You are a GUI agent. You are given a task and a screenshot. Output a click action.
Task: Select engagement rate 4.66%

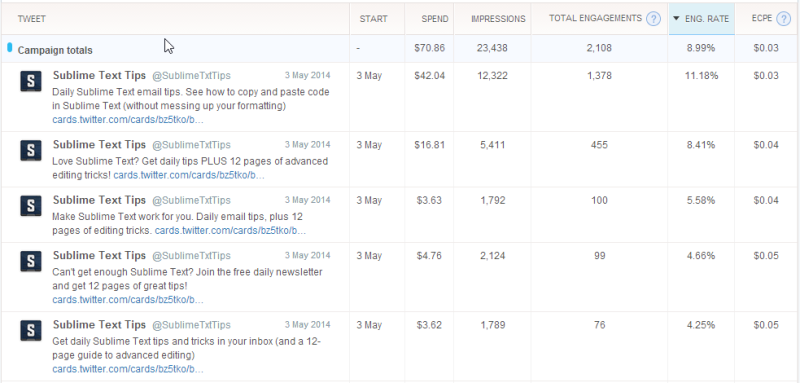[x=701, y=256]
